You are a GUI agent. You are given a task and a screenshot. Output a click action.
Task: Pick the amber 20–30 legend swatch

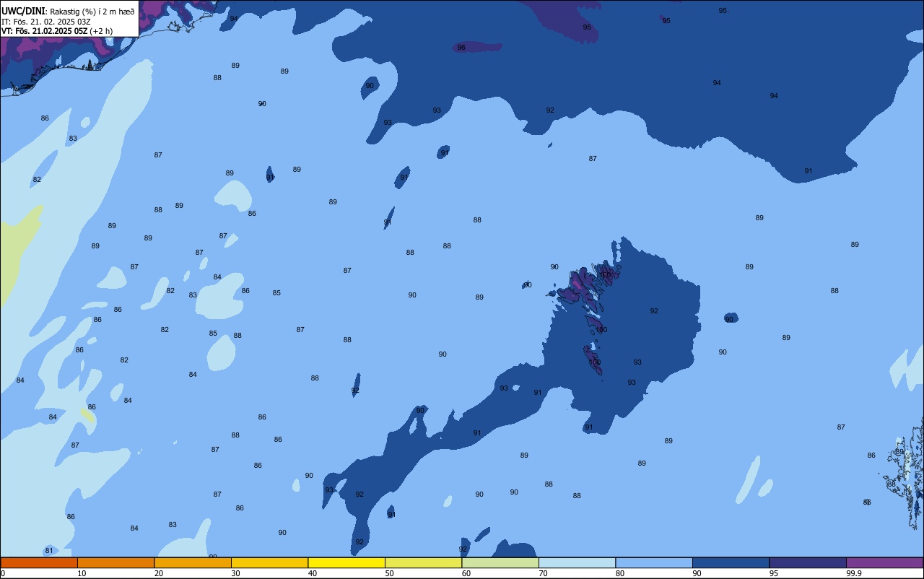[x=193, y=562]
